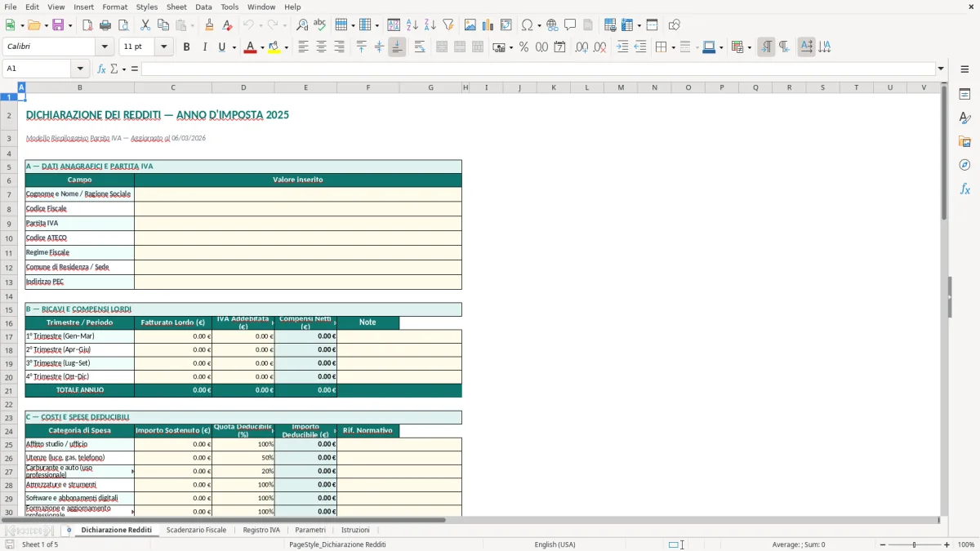
Task: Switch to Scadenzario Fiscale sheet tab
Action: click(x=196, y=530)
